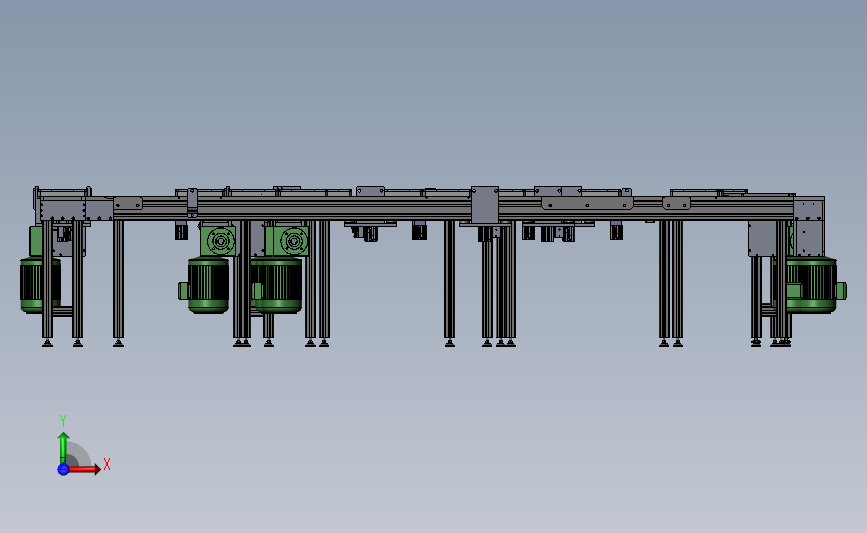Select the gray end plate at the conveyor's left end
The image size is (867, 533).
tap(62, 210)
